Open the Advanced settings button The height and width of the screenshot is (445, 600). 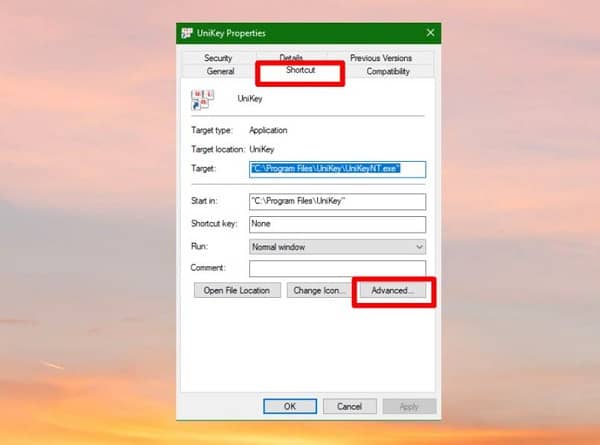[392, 290]
